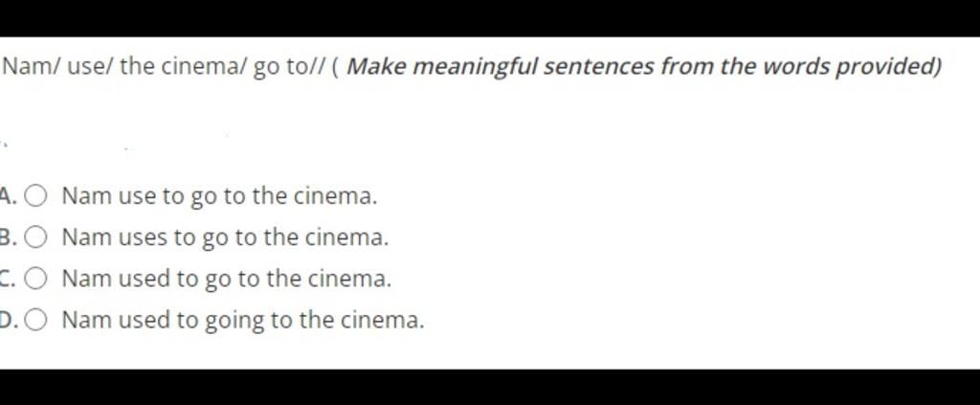
Task: Click the 'A.' option letter
Action: (x=8, y=196)
